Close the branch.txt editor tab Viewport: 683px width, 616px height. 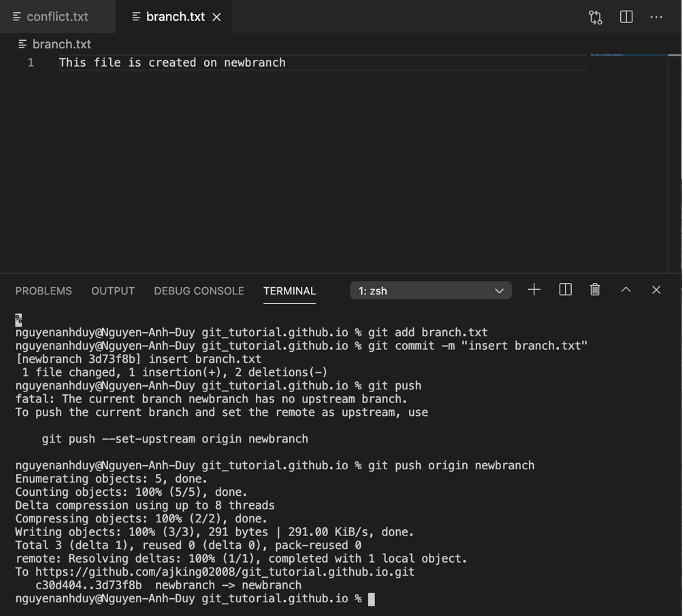(217, 17)
